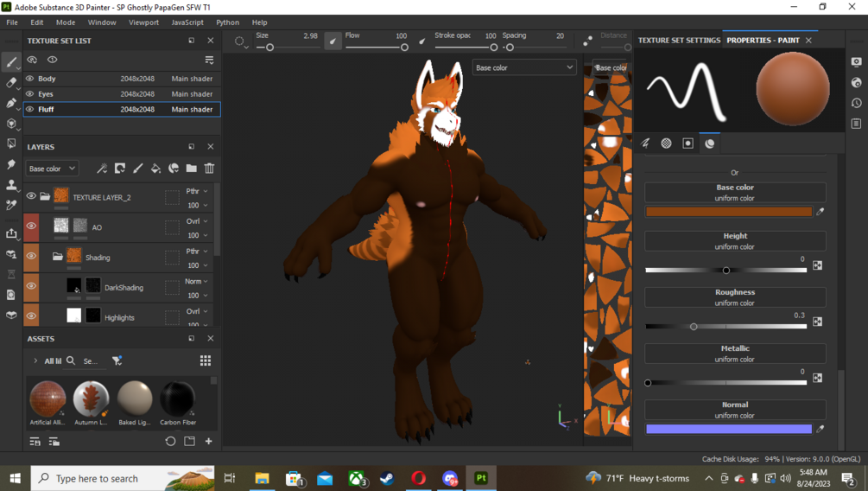
Task: Change Shading folder blend mode
Action: click(x=197, y=251)
